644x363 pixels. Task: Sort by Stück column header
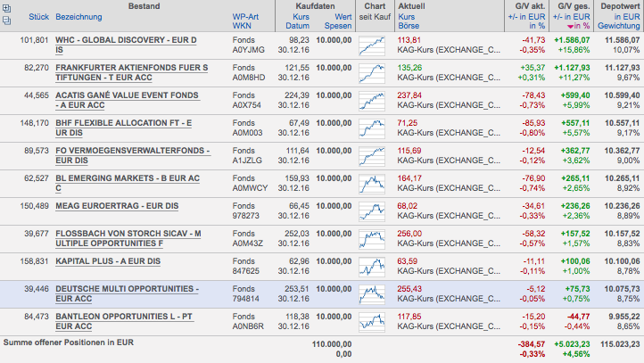pyautogui.click(x=38, y=17)
